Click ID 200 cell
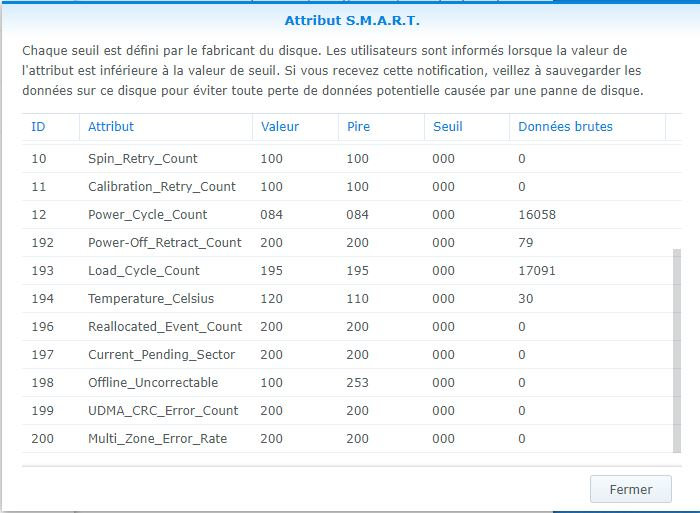Image resolution: width=700 pixels, height=513 pixels. click(x=42, y=439)
